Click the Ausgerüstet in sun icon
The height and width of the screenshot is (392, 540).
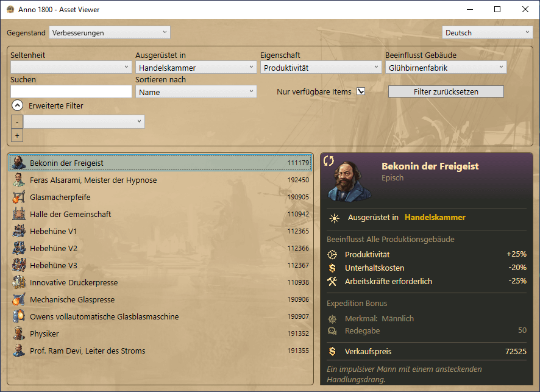point(334,218)
